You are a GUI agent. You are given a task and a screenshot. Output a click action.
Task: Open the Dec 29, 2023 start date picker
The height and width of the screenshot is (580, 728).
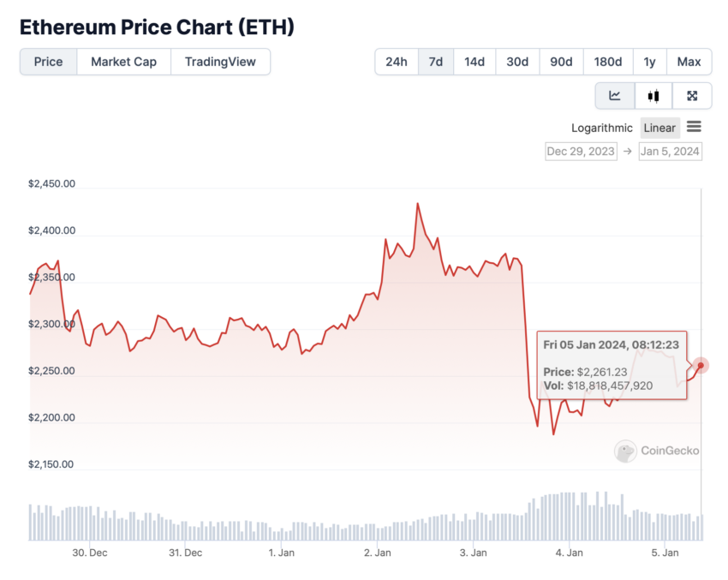pos(581,152)
